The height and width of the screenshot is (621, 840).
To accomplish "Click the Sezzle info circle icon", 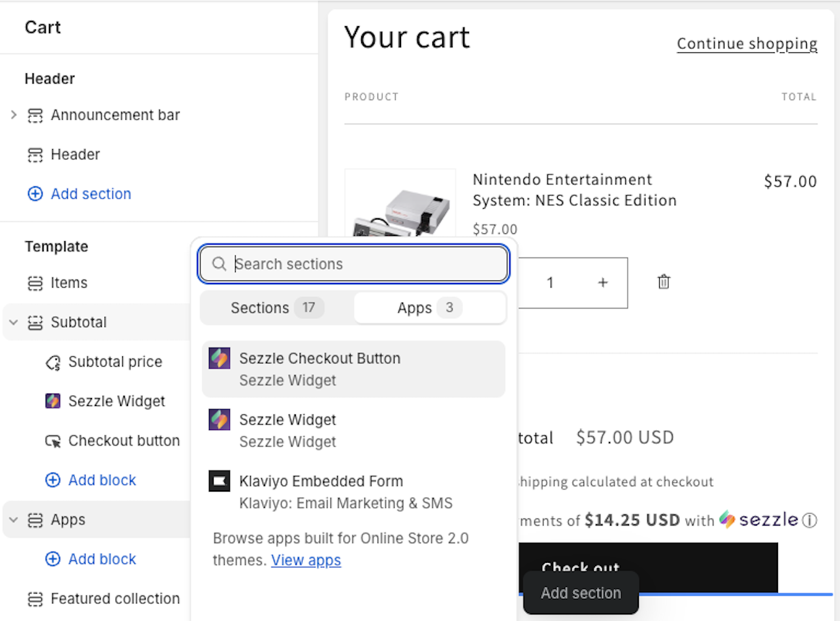I will click(x=809, y=521).
